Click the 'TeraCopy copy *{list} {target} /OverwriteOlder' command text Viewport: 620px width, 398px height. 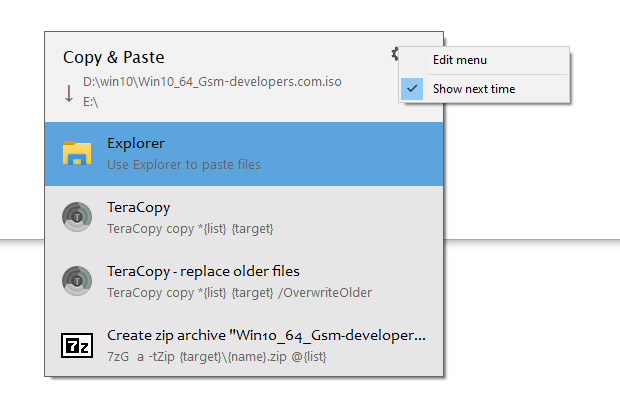click(240, 292)
